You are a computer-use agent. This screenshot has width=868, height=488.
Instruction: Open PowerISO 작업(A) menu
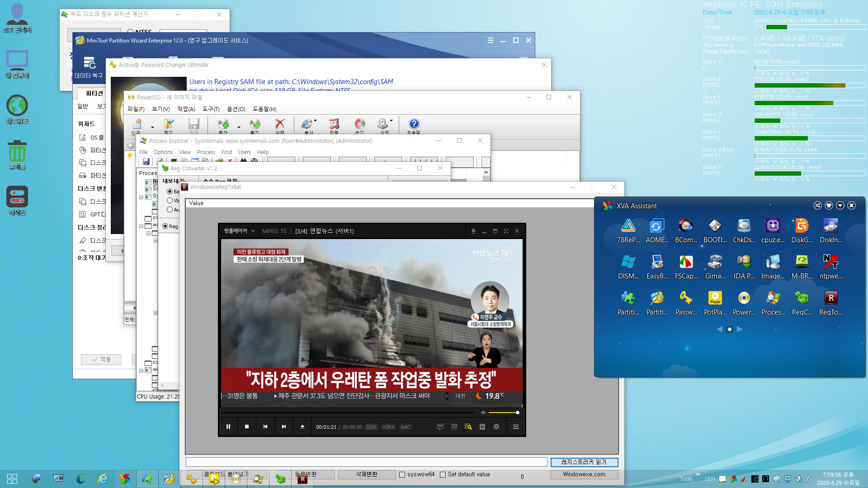click(x=186, y=109)
